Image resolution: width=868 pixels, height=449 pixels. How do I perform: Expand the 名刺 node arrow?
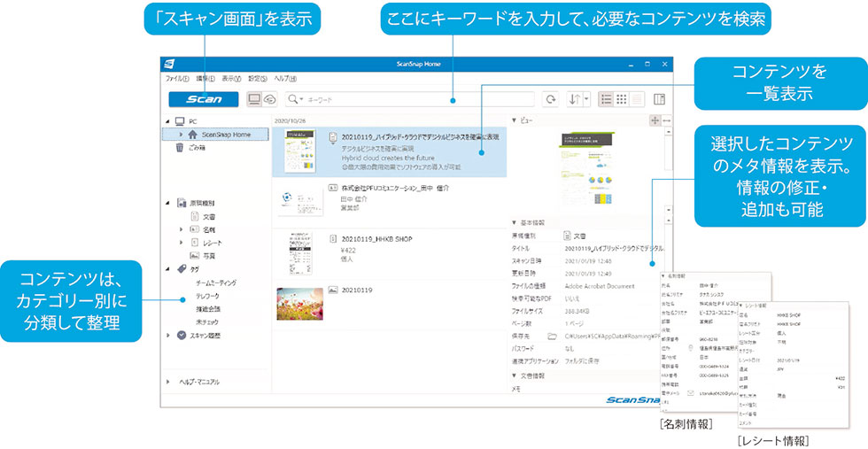pyautogui.click(x=181, y=229)
